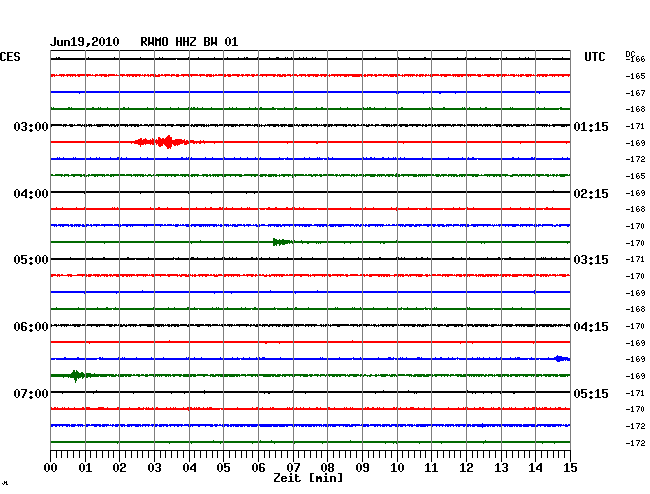
Task: Click the 07:00 local time label
Action: pyautogui.click(x=31, y=393)
